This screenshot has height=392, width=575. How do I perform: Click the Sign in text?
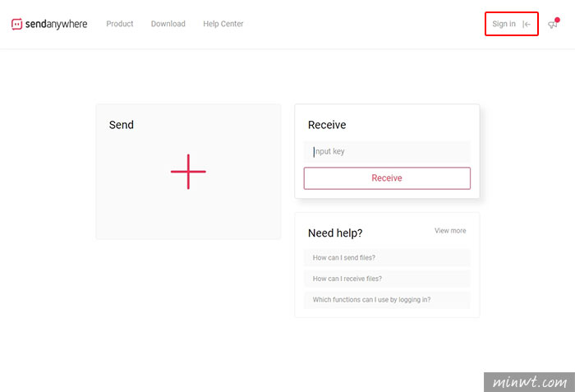[504, 24]
